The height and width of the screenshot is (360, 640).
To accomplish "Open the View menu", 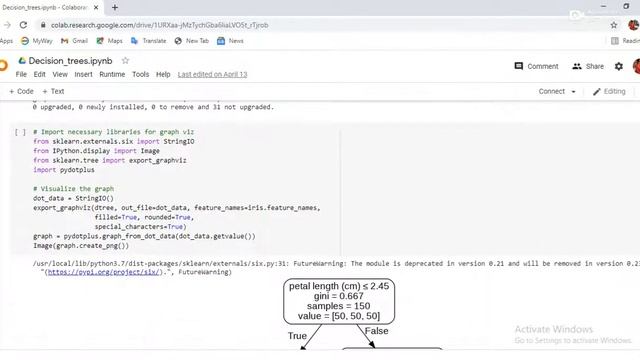I will coord(60,74).
